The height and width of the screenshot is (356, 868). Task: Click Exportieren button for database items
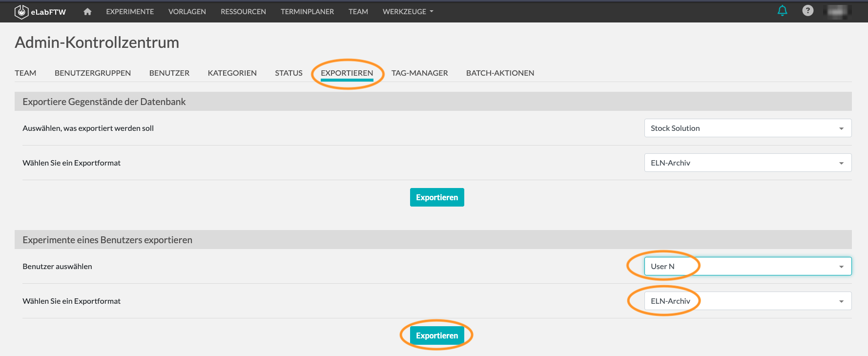(x=437, y=197)
